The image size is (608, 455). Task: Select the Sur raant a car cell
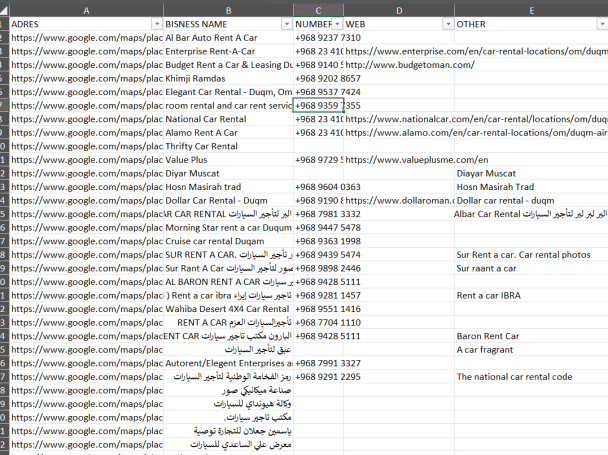(x=531, y=268)
